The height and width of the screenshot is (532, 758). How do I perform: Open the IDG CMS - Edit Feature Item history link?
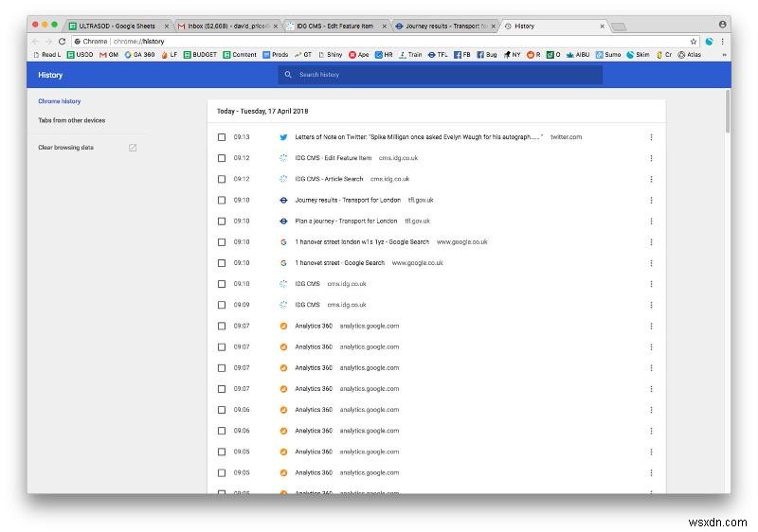point(333,158)
